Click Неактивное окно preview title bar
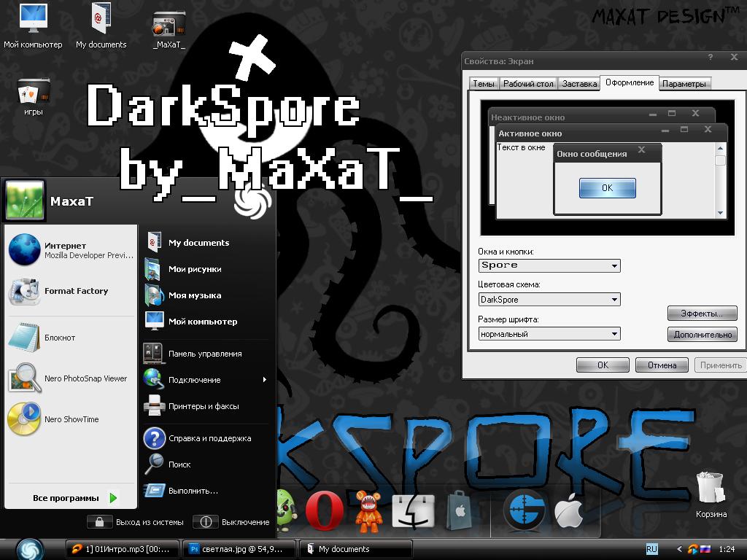The image size is (747, 560). 603,116
